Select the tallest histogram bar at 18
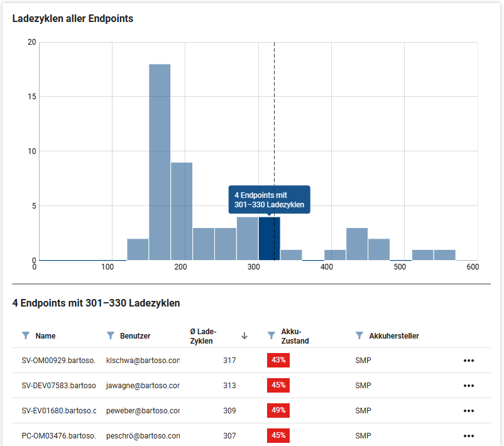The image size is (504, 446). [160, 162]
